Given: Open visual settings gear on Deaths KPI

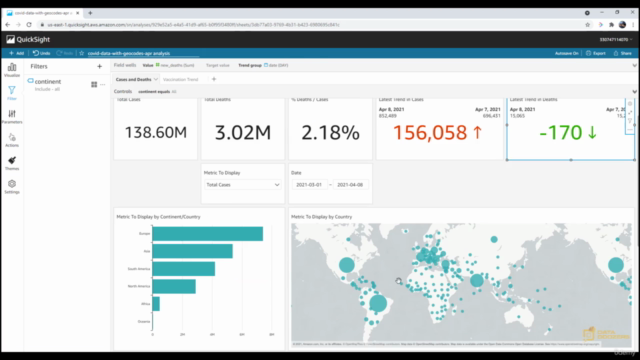Looking at the screenshot, I should pos(630,104).
